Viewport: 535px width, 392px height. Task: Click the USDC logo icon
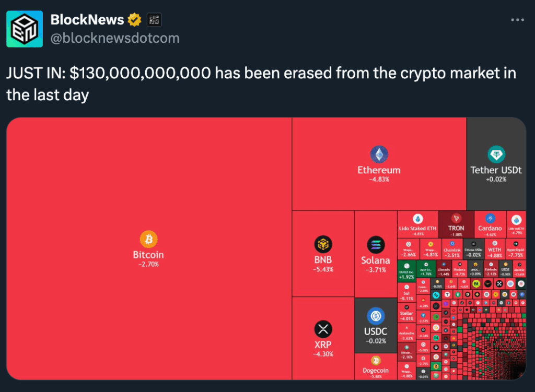(x=375, y=316)
